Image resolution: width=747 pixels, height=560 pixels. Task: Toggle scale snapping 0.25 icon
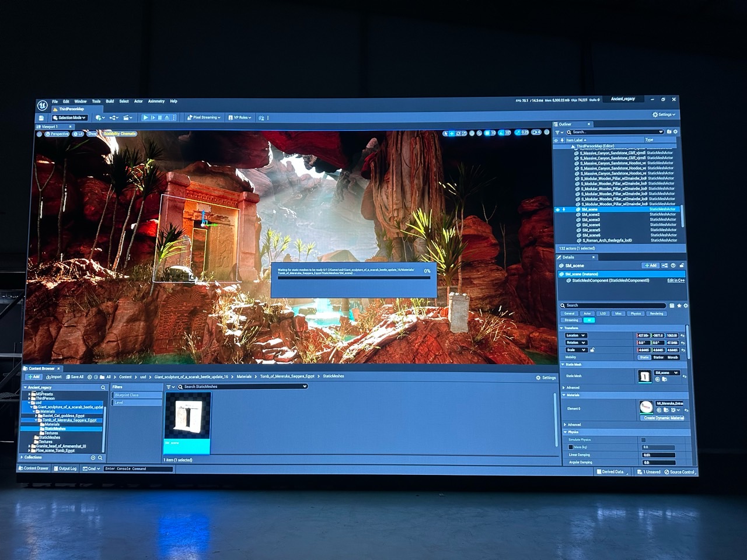click(x=518, y=133)
